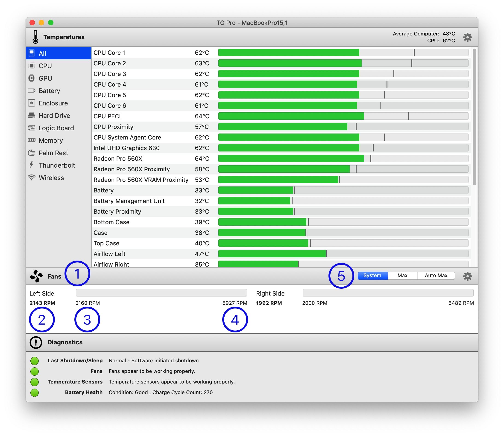The image size is (504, 436).
Task: Select the Thunderbolt category icon
Action: coord(31,165)
